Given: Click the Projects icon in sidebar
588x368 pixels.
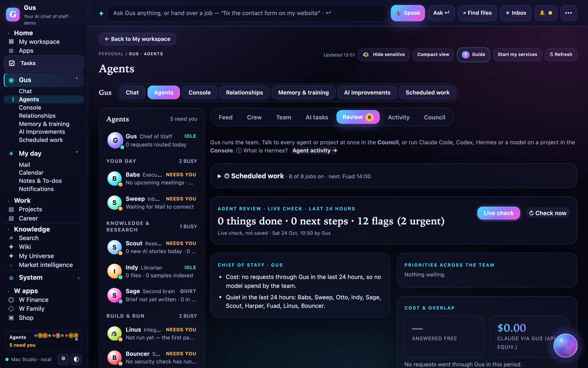Looking at the screenshot, I should (x=11, y=209).
